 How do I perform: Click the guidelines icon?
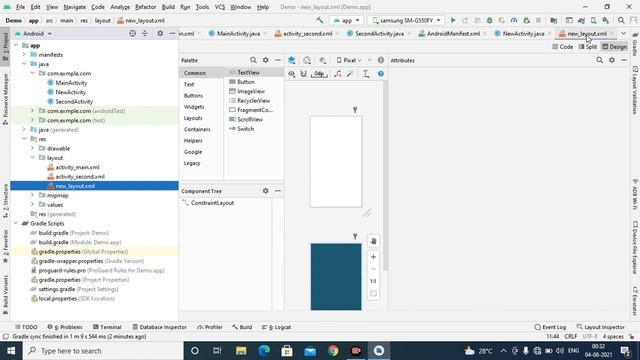366,74
